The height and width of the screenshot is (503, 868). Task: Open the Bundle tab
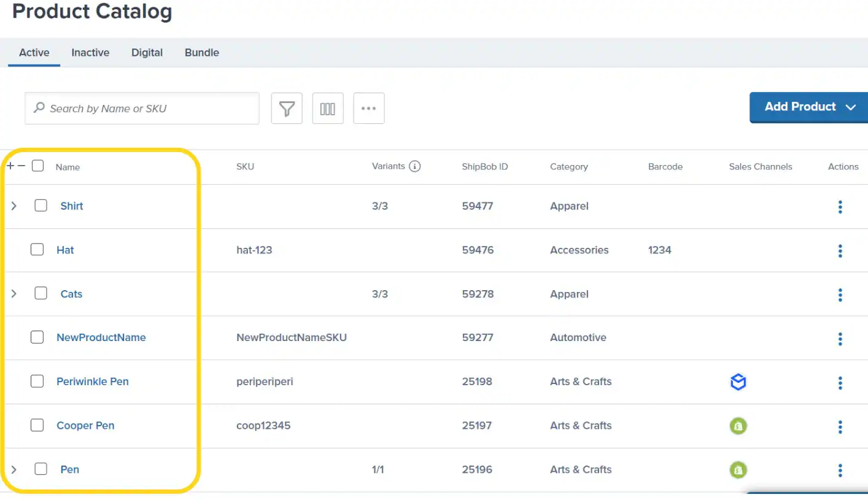coord(201,52)
